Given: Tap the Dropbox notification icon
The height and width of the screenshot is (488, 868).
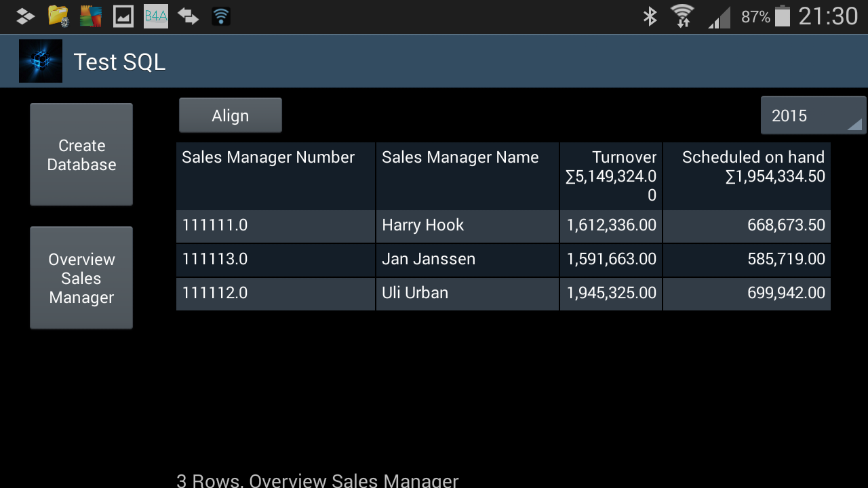Looking at the screenshot, I should tap(25, 16).
